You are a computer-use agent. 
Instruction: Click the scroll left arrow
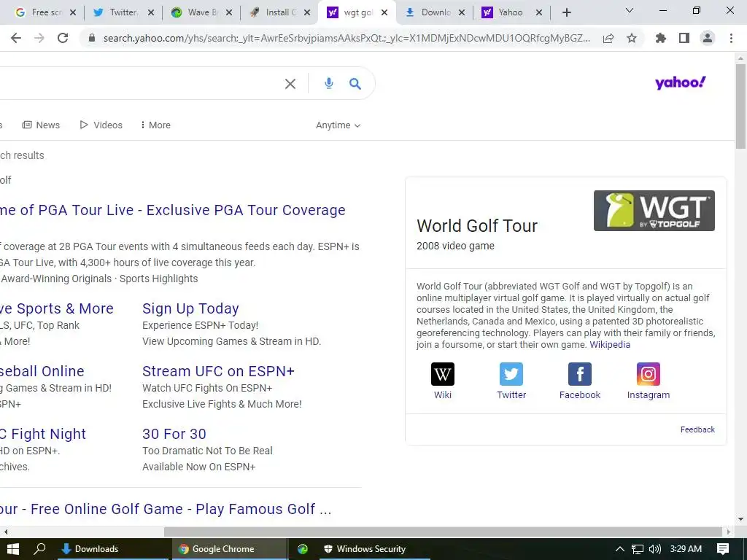tap(5, 532)
